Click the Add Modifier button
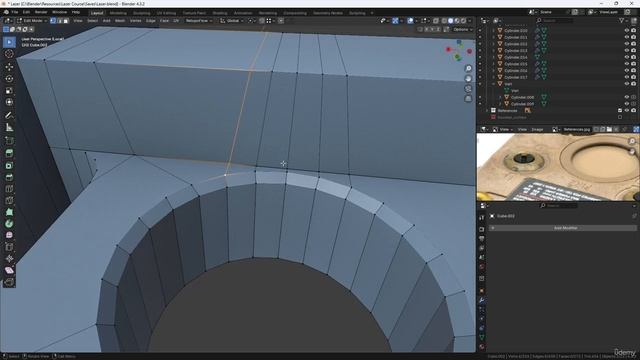The image size is (640, 360). click(x=563, y=228)
